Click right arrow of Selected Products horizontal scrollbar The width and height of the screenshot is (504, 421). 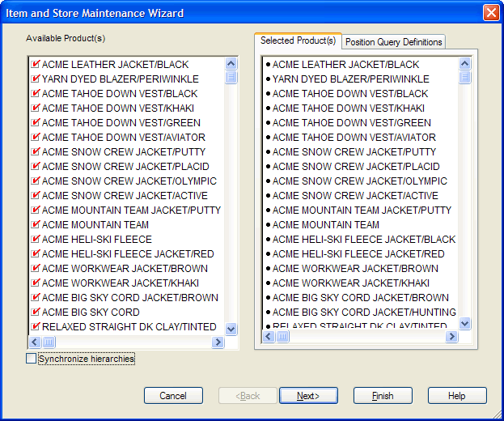451,337
